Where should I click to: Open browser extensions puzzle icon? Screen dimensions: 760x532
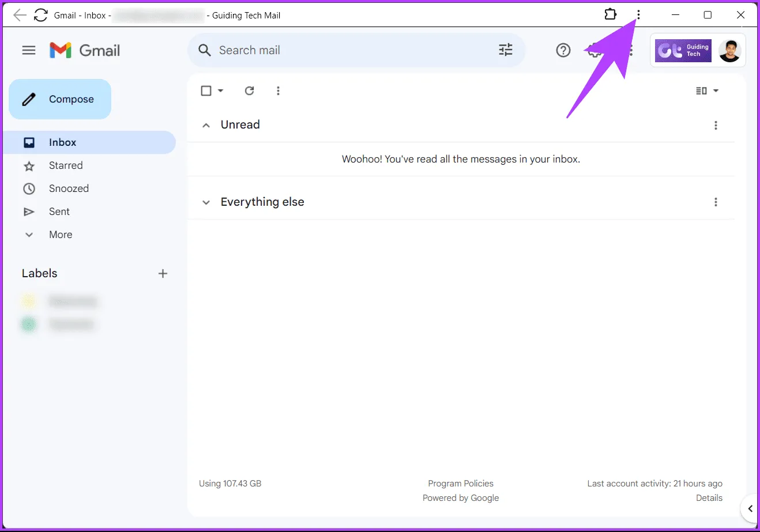610,15
